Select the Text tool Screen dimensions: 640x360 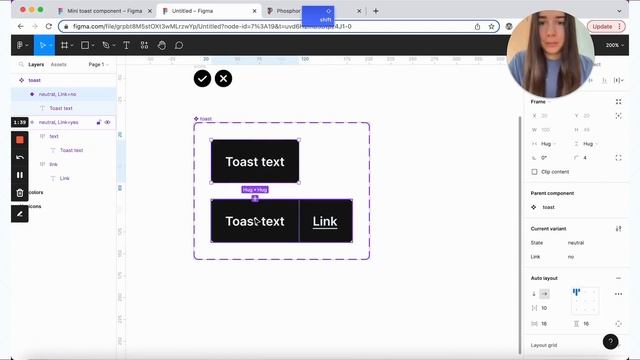tap(127, 45)
